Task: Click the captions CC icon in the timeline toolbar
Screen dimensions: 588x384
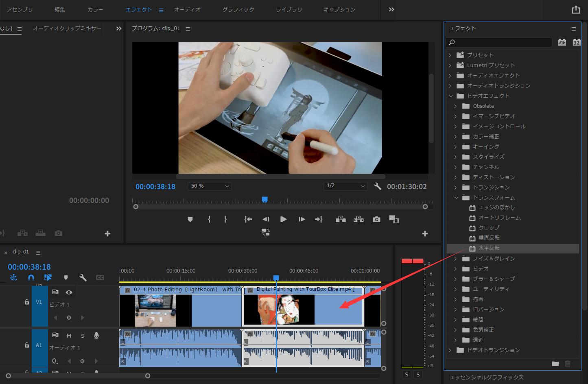Action: pos(100,277)
